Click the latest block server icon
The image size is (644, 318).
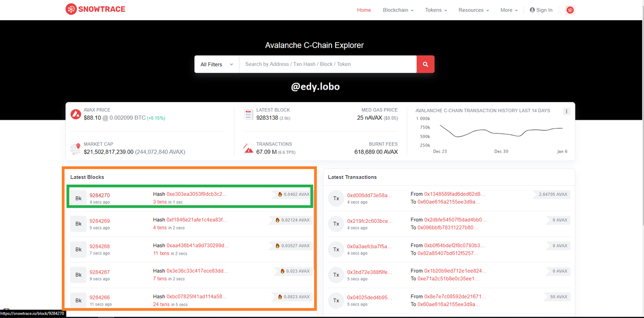point(248,114)
